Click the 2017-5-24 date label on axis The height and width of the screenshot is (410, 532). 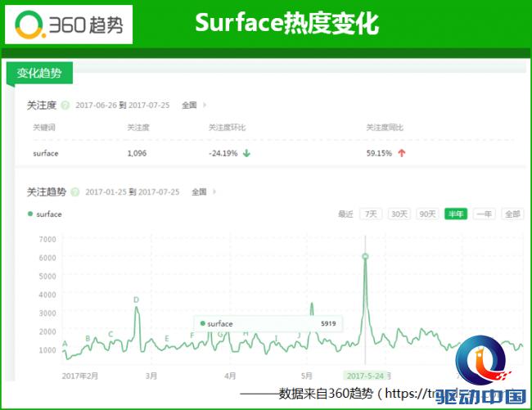[365, 376]
